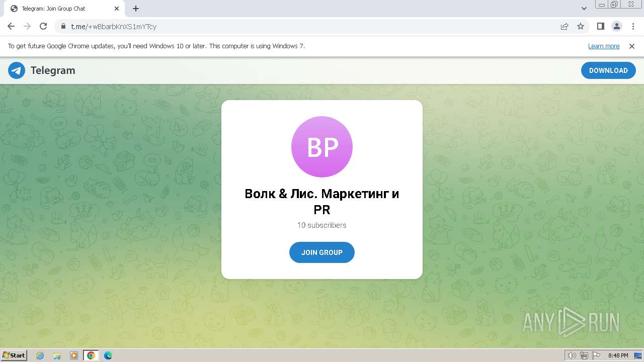Click the DOWNLOAD button in Telegram header
The height and width of the screenshot is (362, 644).
(x=608, y=70)
